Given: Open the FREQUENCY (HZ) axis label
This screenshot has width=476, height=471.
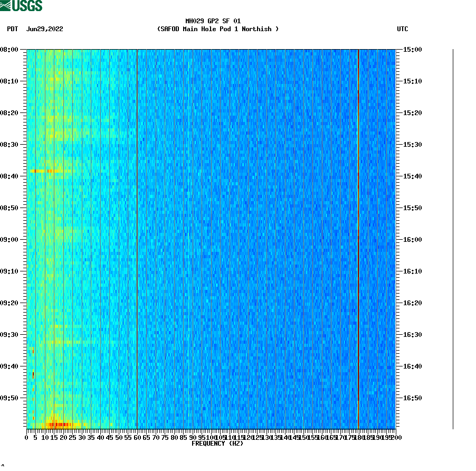Looking at the screenshot, I should pyautogui.click(x=218, y=444).
